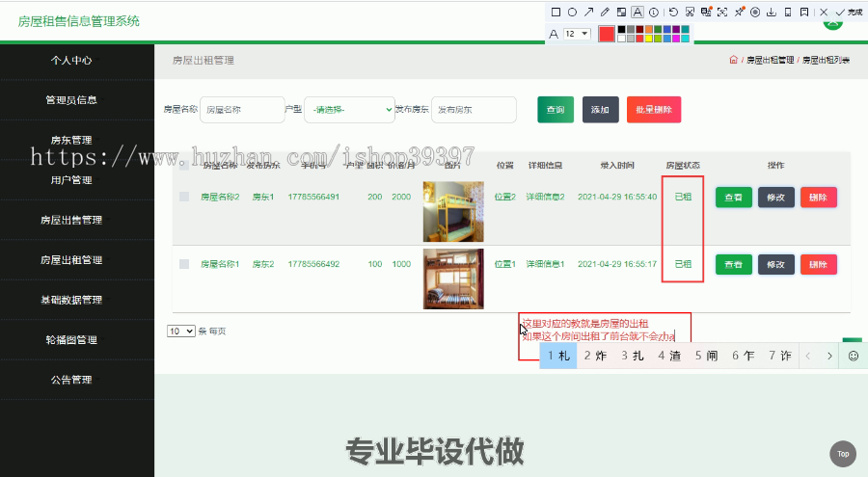Open the rows-per-page dropdown showing 10
868x477 pixels.
point(181,331)
